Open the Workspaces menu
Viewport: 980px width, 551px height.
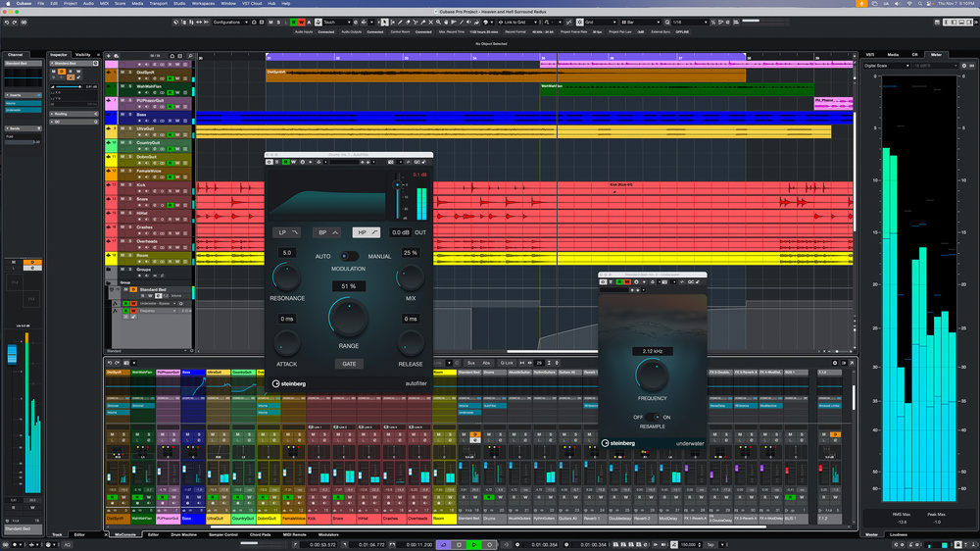click(203, 4)
